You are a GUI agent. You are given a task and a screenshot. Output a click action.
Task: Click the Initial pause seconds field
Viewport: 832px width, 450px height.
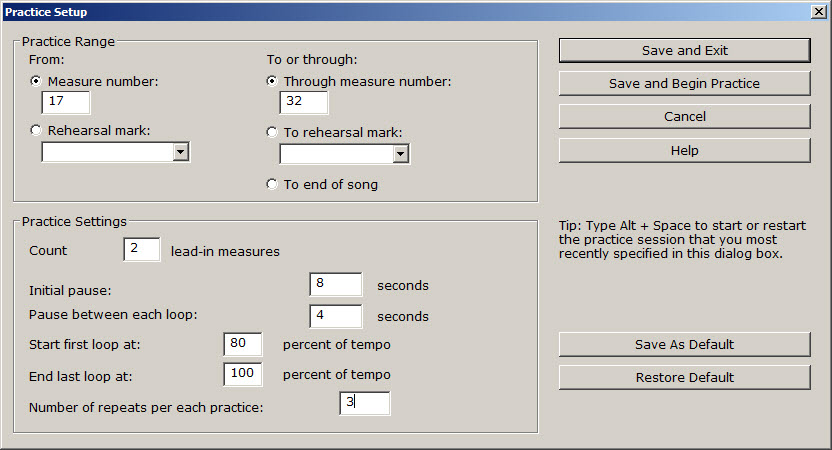click(x=335, y=284)
